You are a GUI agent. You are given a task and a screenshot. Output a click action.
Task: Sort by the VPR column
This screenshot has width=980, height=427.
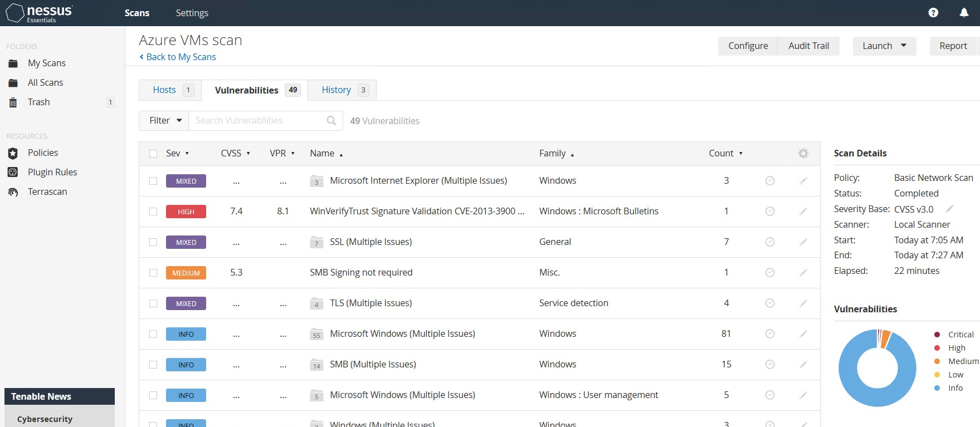tap(282, 153)
